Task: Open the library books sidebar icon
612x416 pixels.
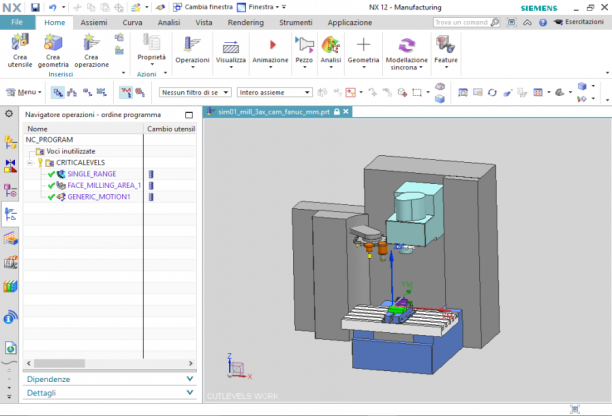Action: pyautogui.click(x=11, y=286)
